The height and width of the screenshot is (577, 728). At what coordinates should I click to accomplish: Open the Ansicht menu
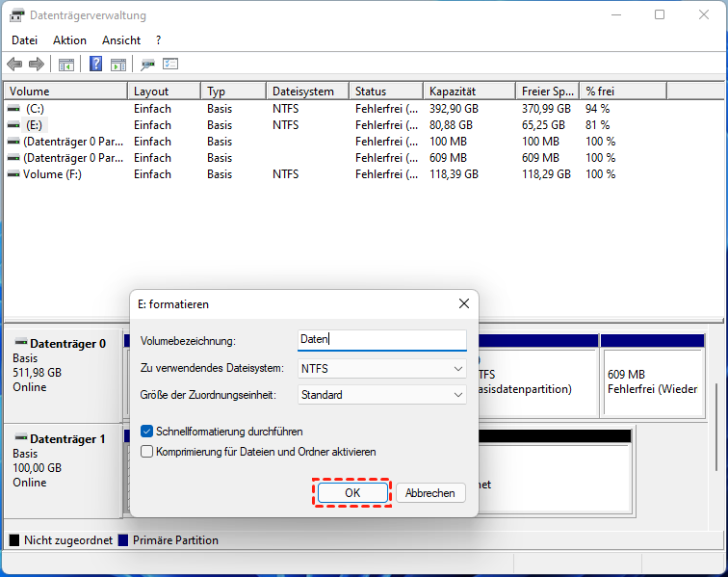120,40
